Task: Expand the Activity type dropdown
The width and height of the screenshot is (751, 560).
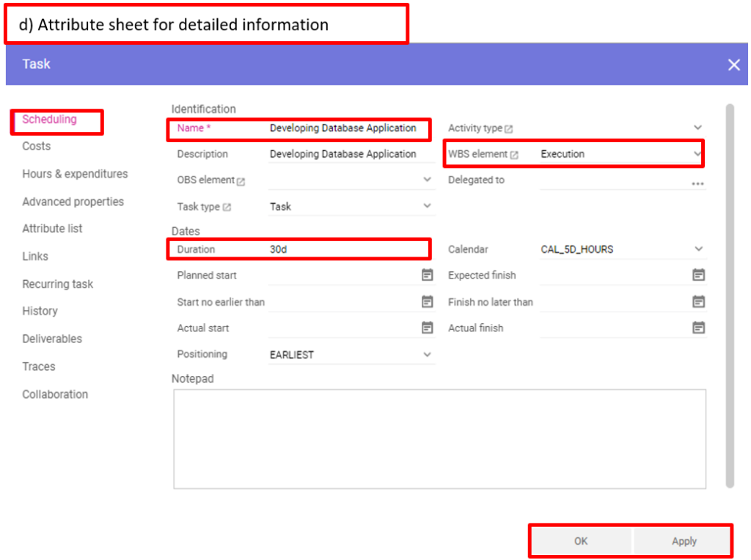Action: pyautogui.click(x=697, y=128)
